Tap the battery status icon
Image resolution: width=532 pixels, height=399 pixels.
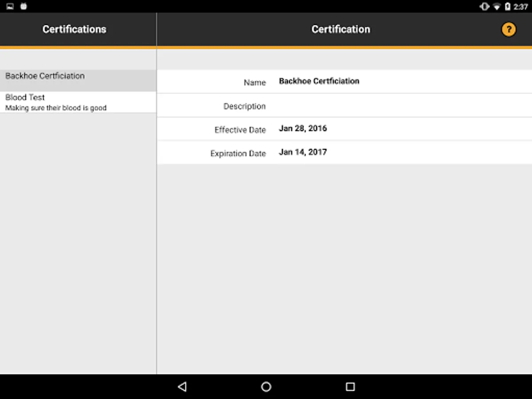(x=508, y=7)
